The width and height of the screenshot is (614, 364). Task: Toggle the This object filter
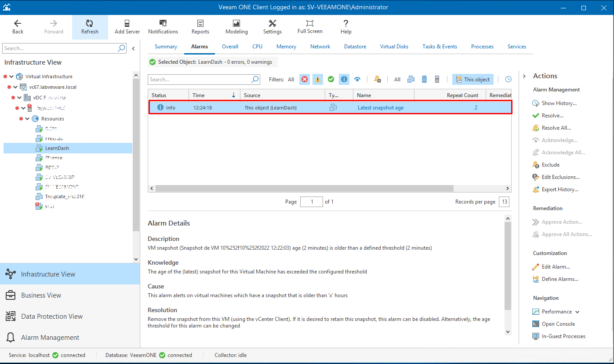tap(473, 80)
